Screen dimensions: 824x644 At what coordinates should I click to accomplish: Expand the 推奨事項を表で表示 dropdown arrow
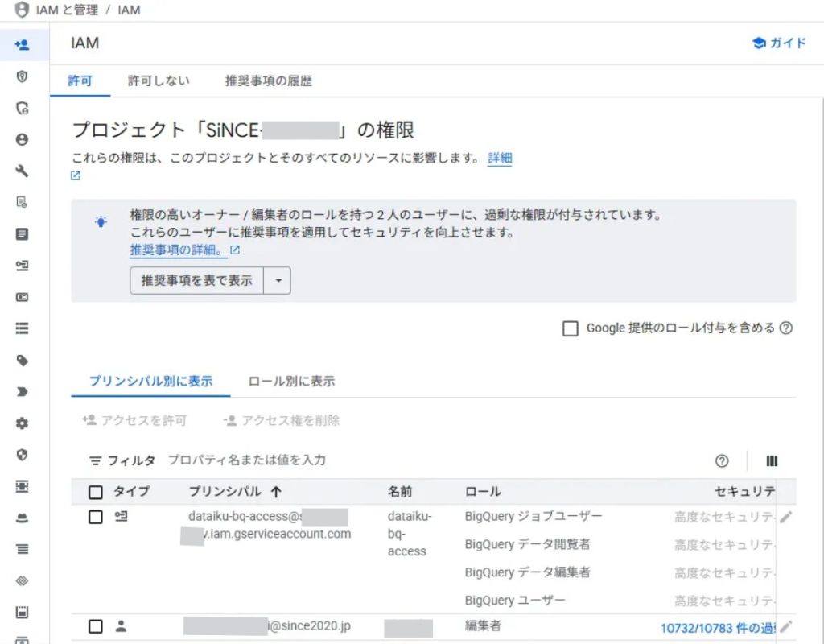(278, 281)
